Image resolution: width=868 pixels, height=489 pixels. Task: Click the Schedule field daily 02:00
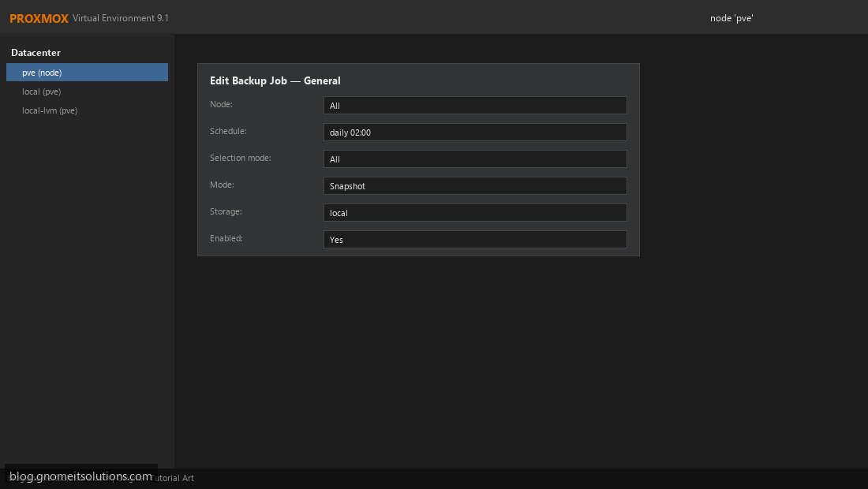pyautogui.click(x=475, y=133)
